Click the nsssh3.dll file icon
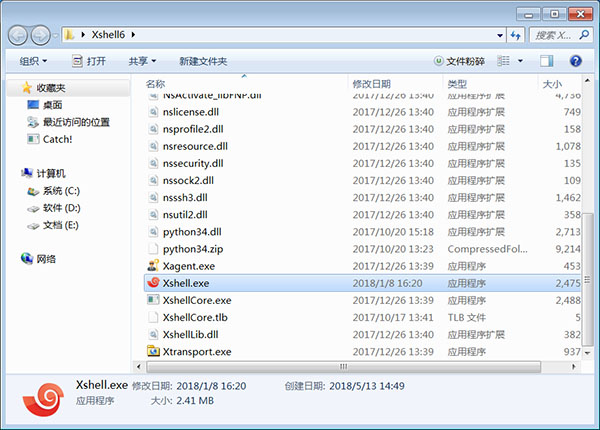Screen dimensions: 600x430 click(x=153, y=197)
